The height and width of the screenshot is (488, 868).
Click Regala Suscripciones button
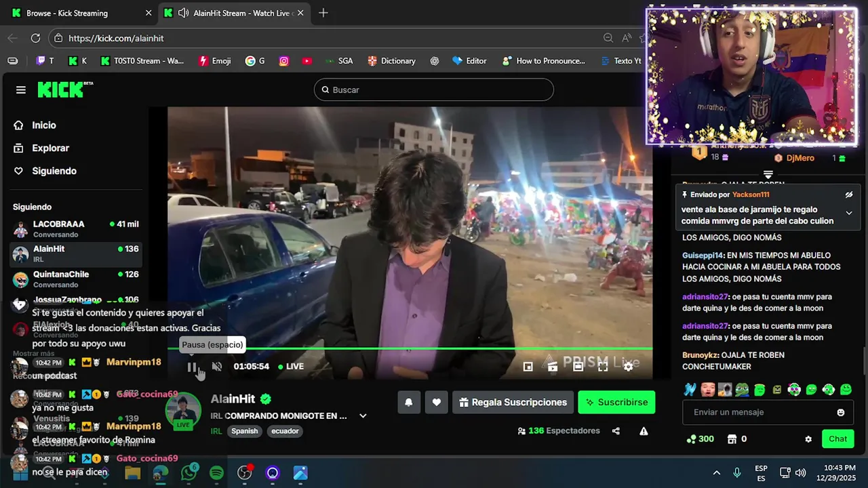(x=513, y=402)
